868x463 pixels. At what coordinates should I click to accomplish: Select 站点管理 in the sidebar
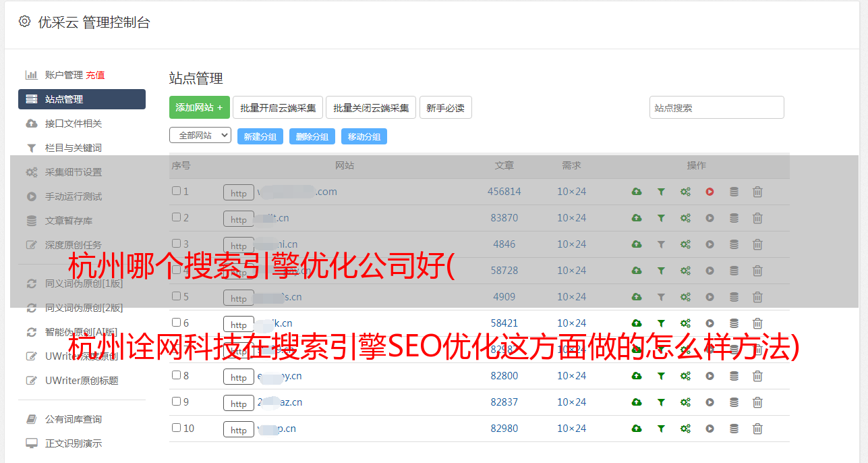click(x=82, y=99)
